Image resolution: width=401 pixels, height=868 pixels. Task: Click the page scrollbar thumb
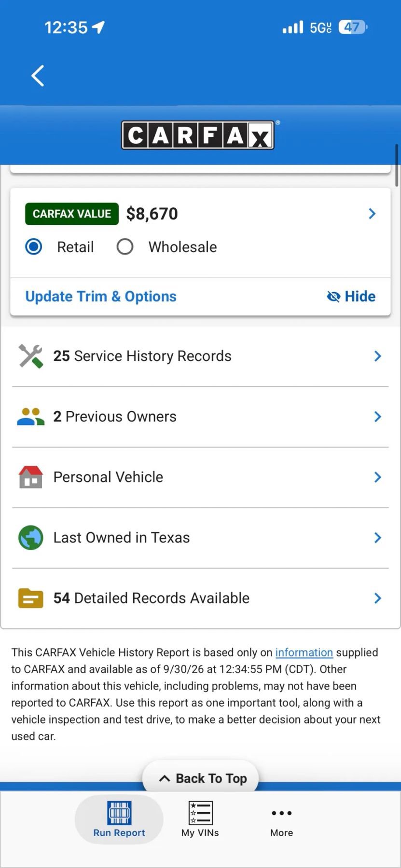pos(397,165)
